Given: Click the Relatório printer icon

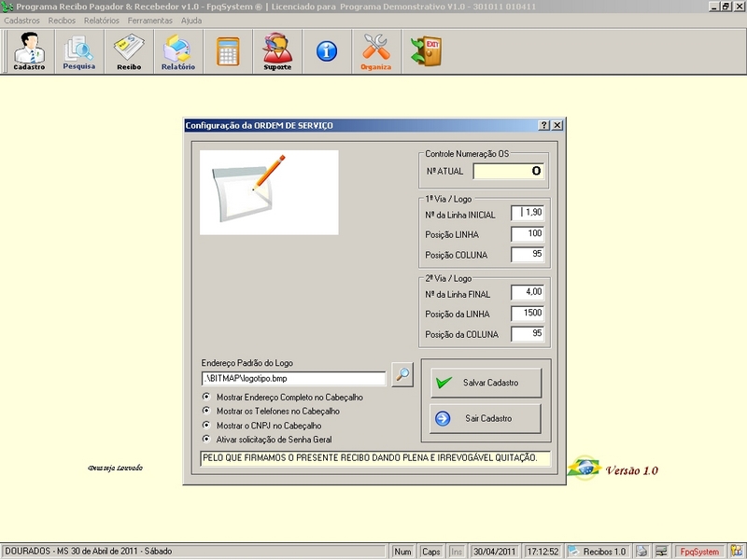Looking at the screenshot, I should (x=177, y=50).
